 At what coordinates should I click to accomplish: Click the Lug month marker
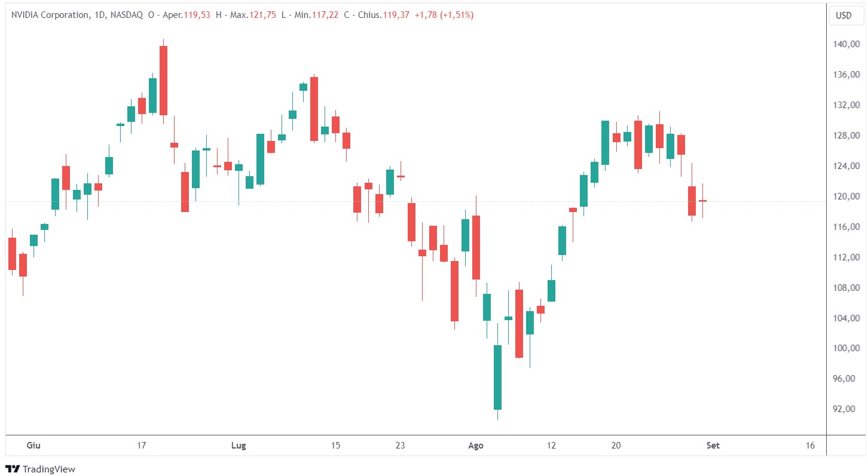coord(239,446)
